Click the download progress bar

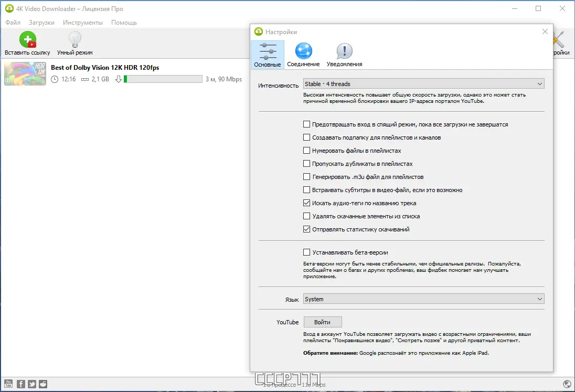(x=163, y=79)
